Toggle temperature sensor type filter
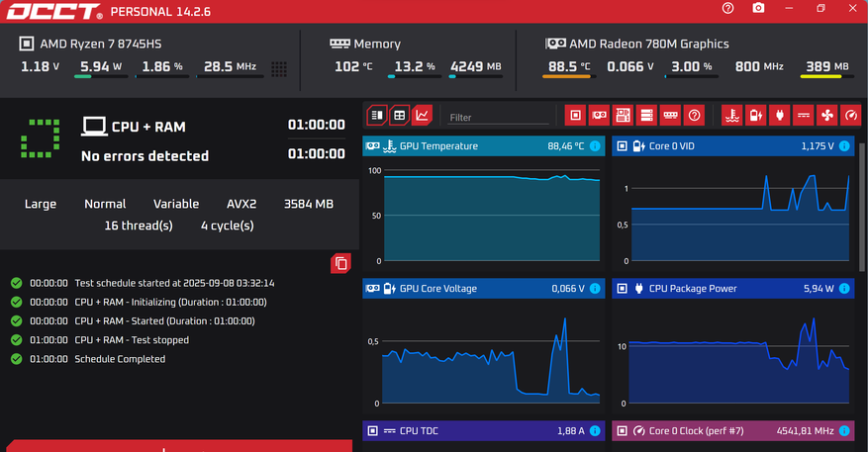 pos(732,115)
